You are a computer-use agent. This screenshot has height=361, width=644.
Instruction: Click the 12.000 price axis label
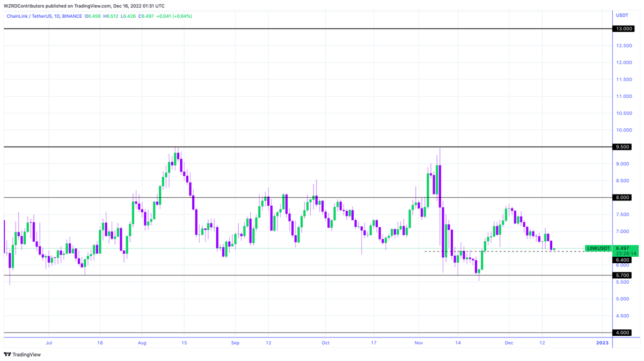(624, 62)
